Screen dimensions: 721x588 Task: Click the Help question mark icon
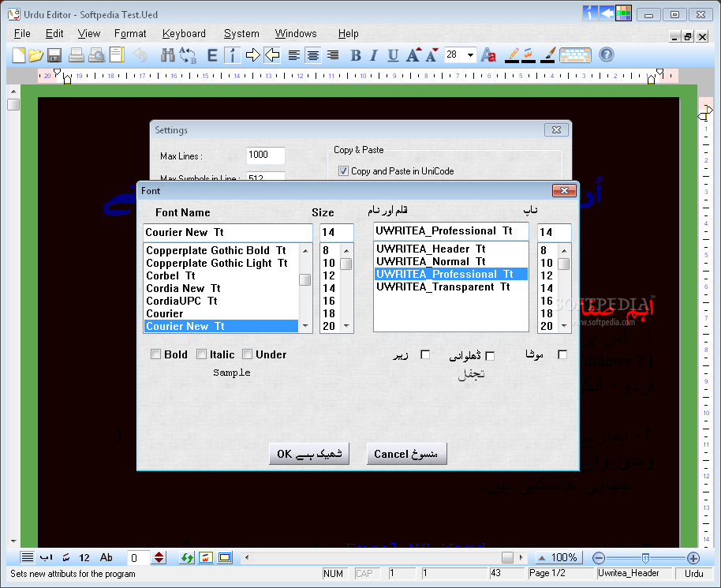coord(607,54)
